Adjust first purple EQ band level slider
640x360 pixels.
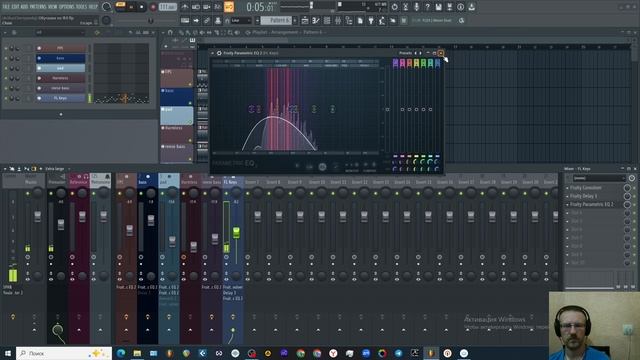(x=395, y=109)
